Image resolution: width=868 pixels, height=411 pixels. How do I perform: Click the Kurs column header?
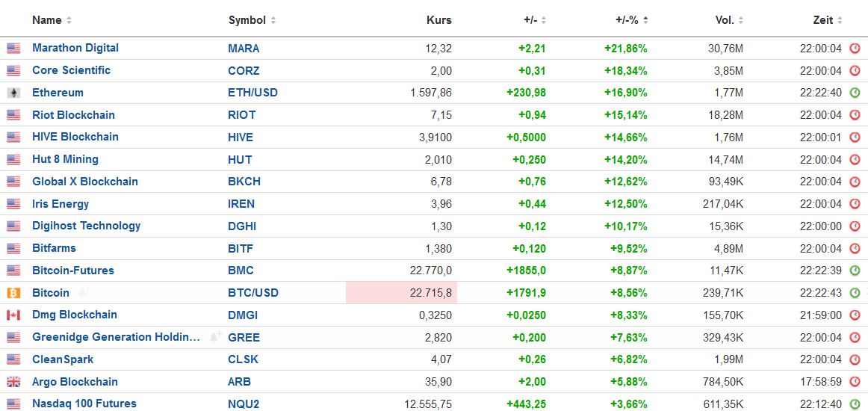tap(438, 20)
